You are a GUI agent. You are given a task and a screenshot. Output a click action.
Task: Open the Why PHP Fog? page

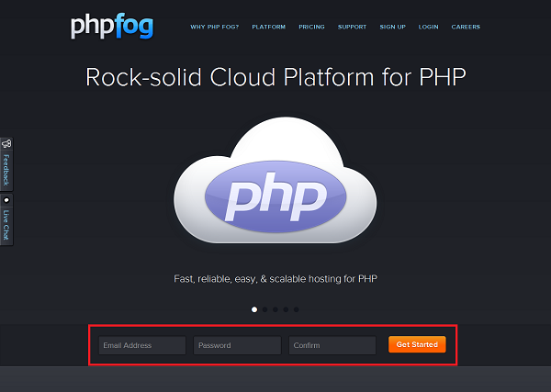click(x=214, y=27)
